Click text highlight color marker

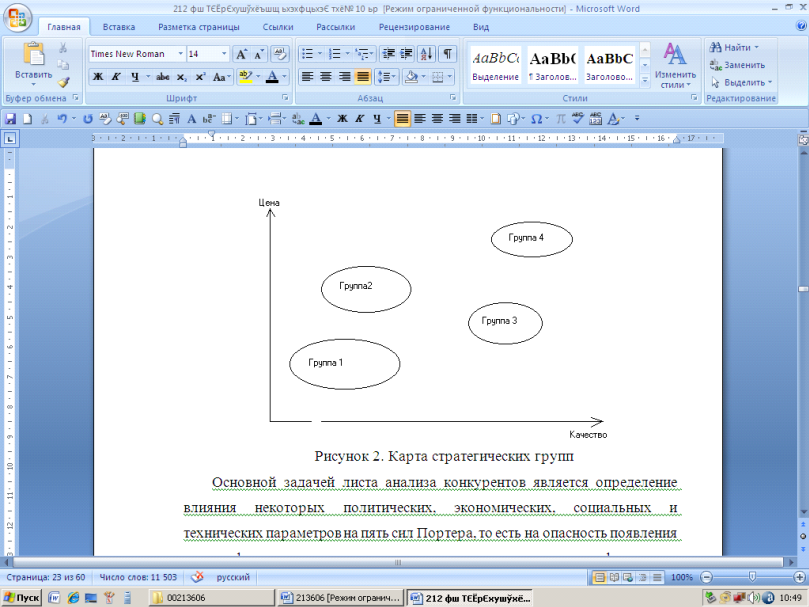[x=246, y=77]
